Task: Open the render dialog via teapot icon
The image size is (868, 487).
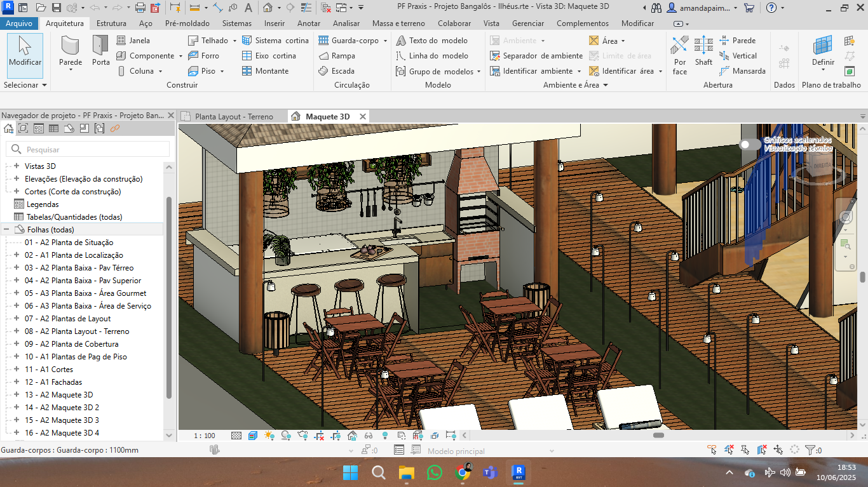Action: 303,436
